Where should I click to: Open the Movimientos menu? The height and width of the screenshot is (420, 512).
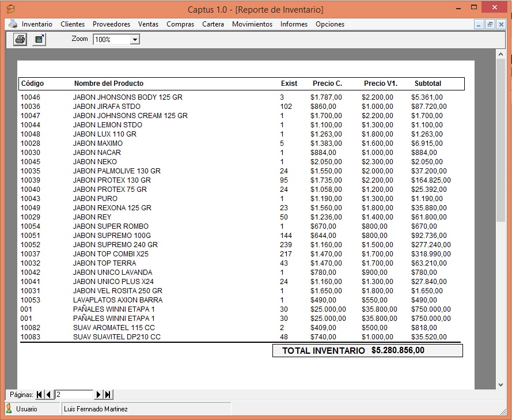[x=252, y=24]
